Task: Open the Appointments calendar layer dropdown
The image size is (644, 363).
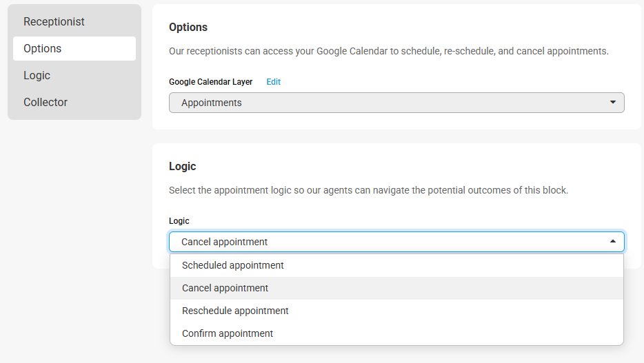Action: click(x=396, y=103)
